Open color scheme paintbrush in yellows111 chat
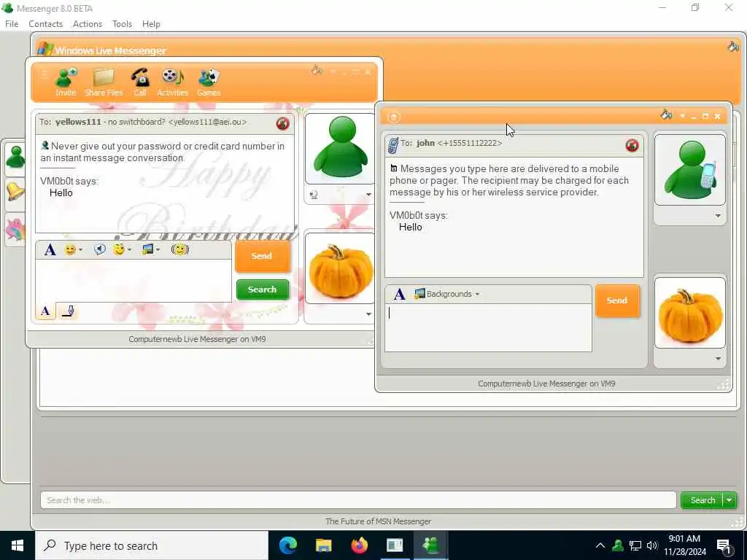The height and width of the screenshot is (560, 747). pos(317,71)
